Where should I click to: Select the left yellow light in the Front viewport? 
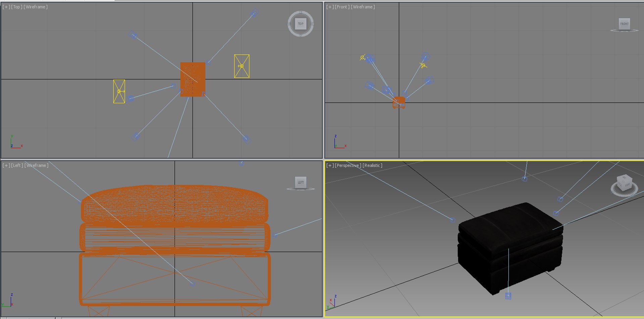tap(362, 58)
